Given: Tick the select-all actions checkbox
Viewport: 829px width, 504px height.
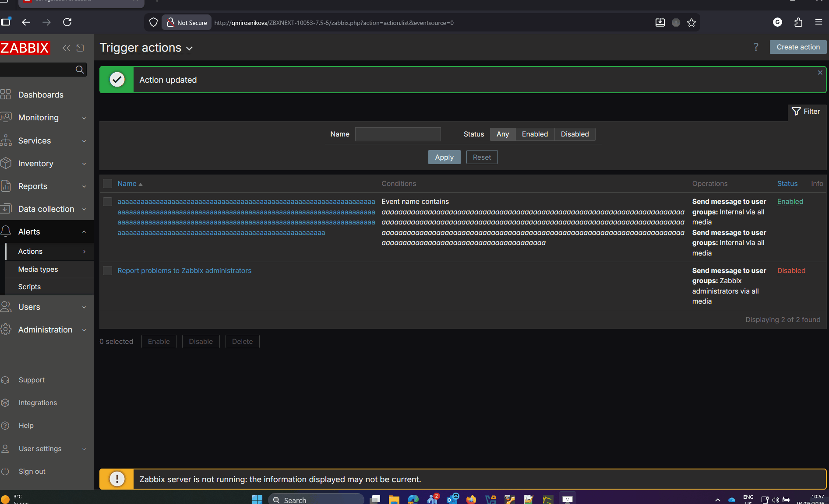Looking at the screenshot, I should [x=107, y=184].
